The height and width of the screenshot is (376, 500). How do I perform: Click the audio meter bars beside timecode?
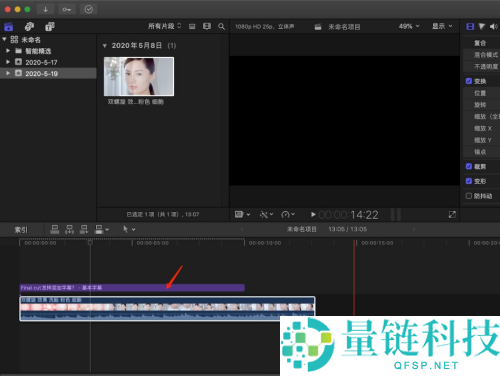click(396, 215)
